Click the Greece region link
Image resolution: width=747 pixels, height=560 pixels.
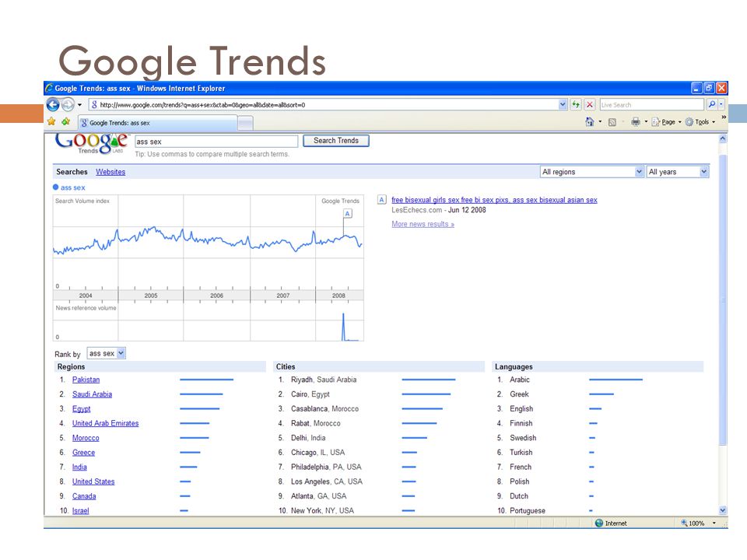83,453
